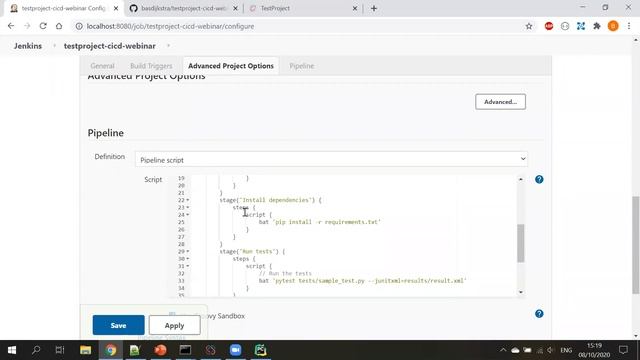Open PyCharm icon in taskbar
640x360 pixels.
(260, 350)
